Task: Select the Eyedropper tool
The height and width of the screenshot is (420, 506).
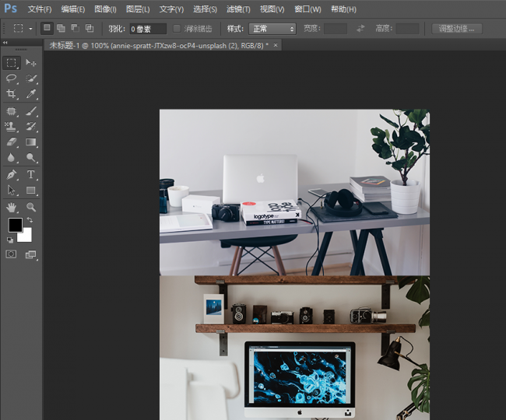Action: click(31, 94)
